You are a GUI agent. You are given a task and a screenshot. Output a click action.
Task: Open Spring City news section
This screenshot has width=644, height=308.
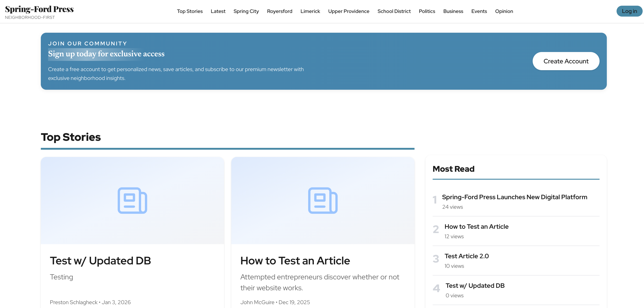pos(246,11)
